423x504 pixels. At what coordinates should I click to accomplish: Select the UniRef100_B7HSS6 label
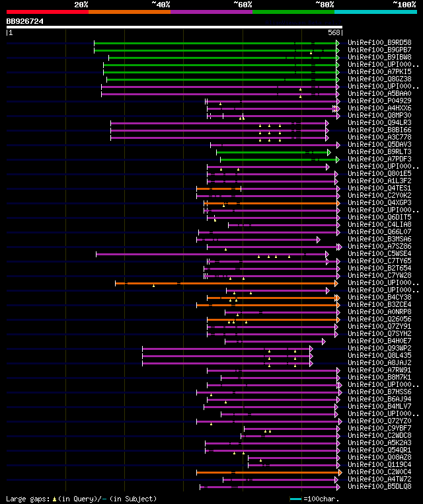click(379, 392)
